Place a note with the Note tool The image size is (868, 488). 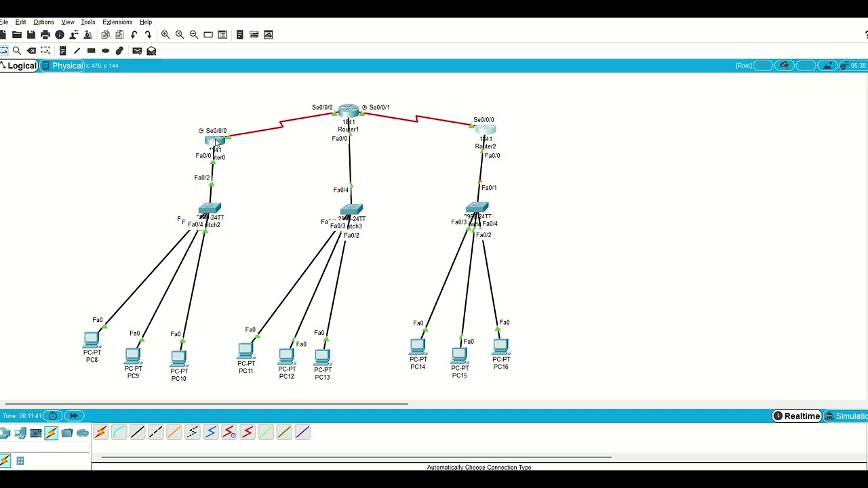click(62, 51)
